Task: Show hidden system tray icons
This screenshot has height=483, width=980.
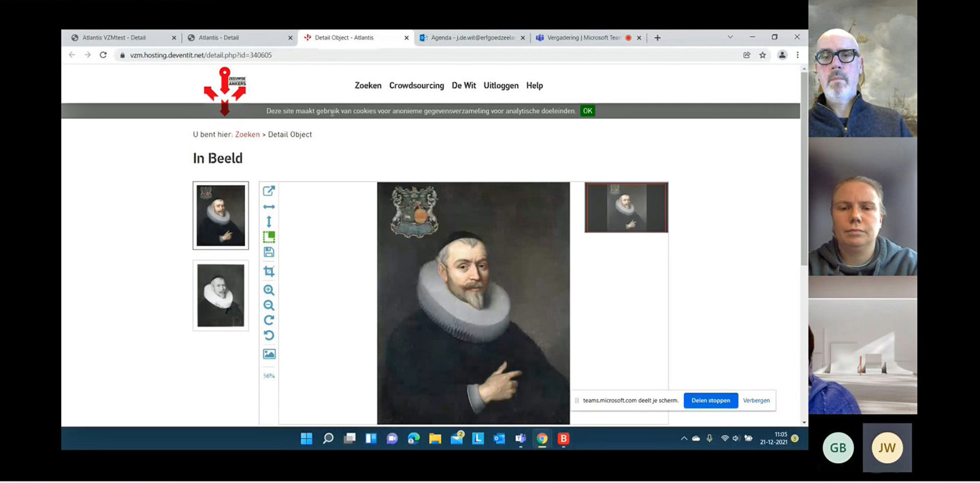Action: (x=684, y=439)
